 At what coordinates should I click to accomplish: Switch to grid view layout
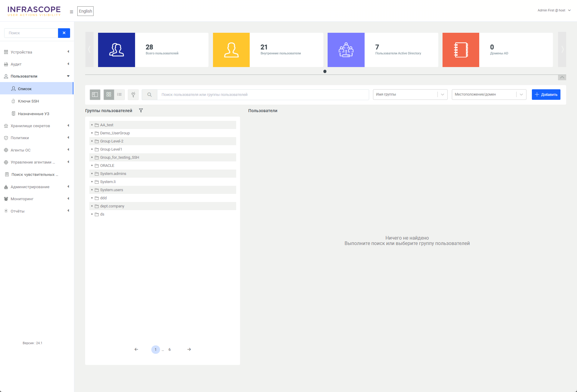click(x=109, y=95)
